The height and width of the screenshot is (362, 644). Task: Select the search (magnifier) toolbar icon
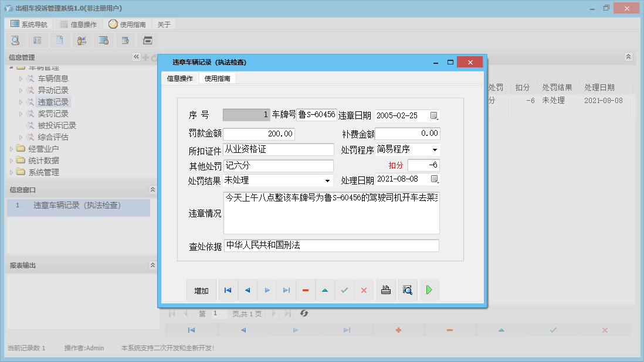tap(16, 40)
